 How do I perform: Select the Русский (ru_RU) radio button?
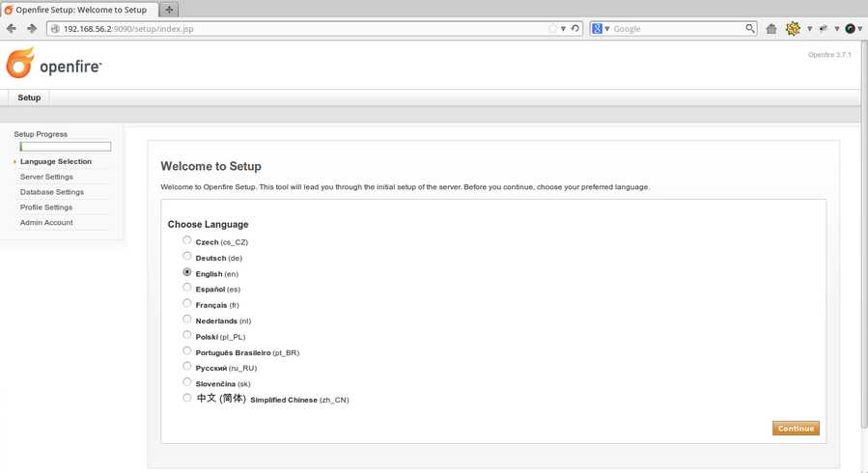point(187,366)
